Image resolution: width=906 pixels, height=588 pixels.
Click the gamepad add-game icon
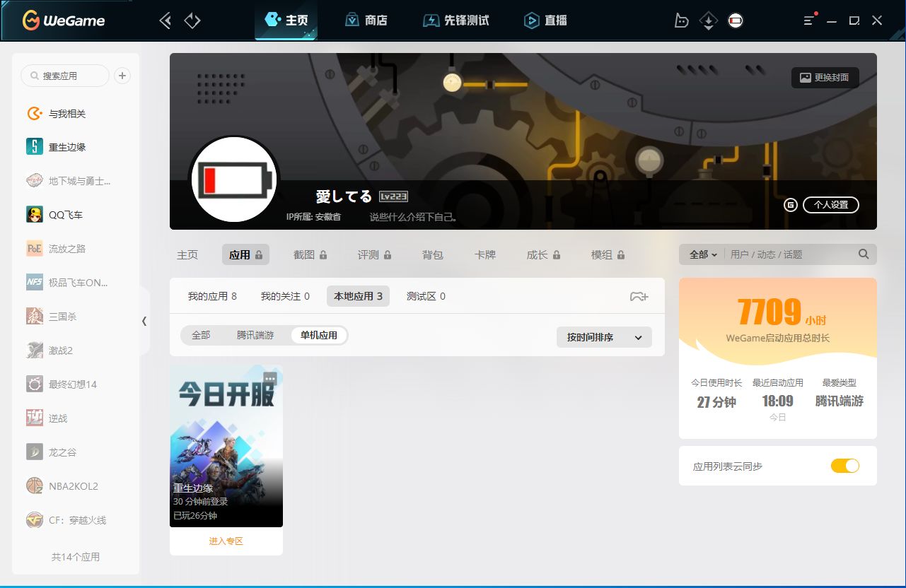(639, 297)
